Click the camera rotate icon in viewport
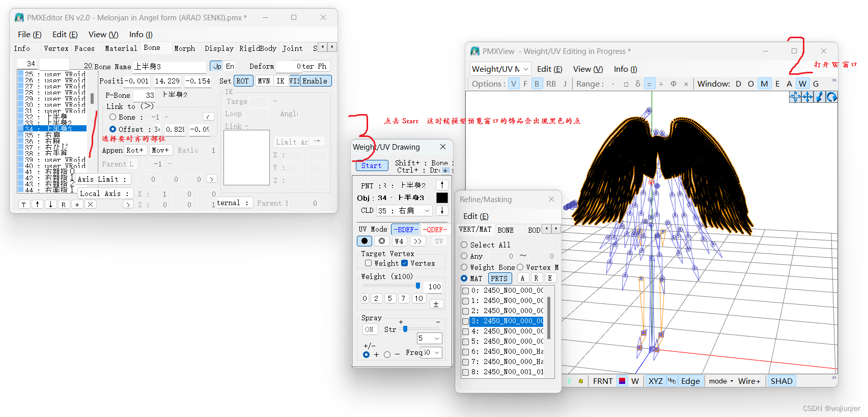 pos(832,97)
